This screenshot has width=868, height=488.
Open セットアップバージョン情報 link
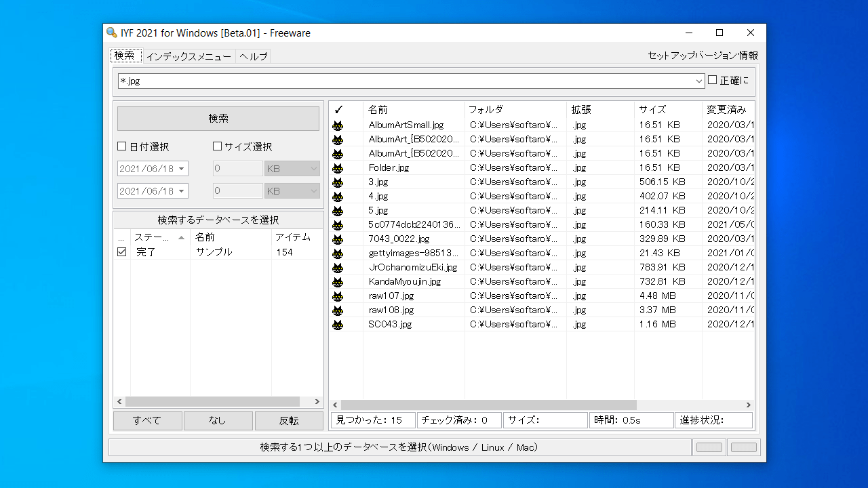[x=703, y=56]
